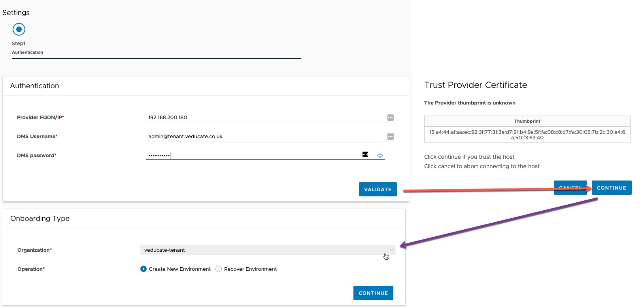The width and height of the screenshot is (644, 308).
Task: Click CANCEL in Trust Provider Certificate dialog
Action: [570, 188]
